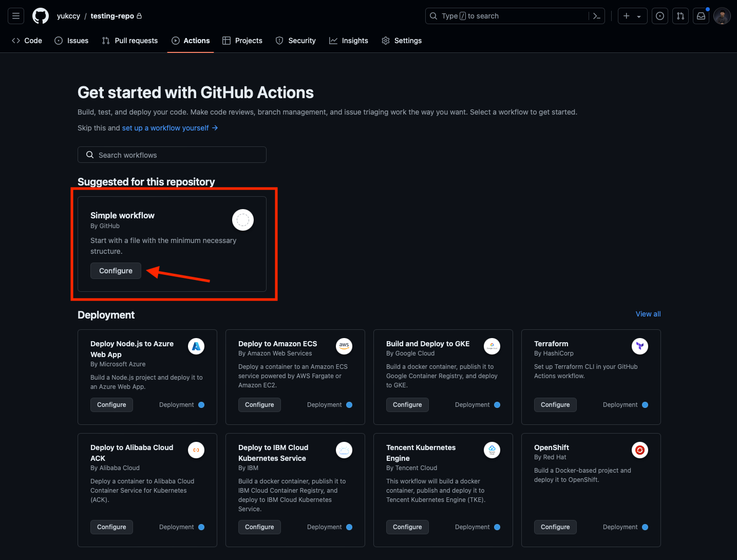Configure Deploy to Amazon ECS workflow

pos(259,405)
